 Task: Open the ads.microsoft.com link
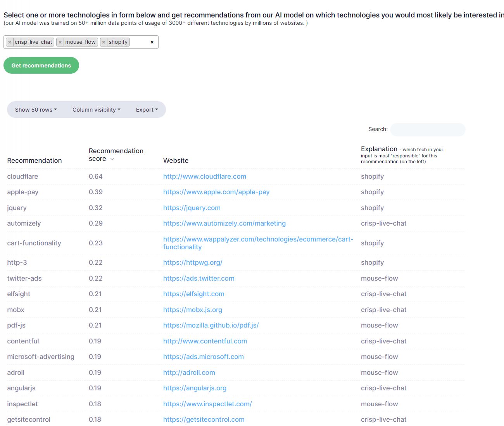point(204,357)
